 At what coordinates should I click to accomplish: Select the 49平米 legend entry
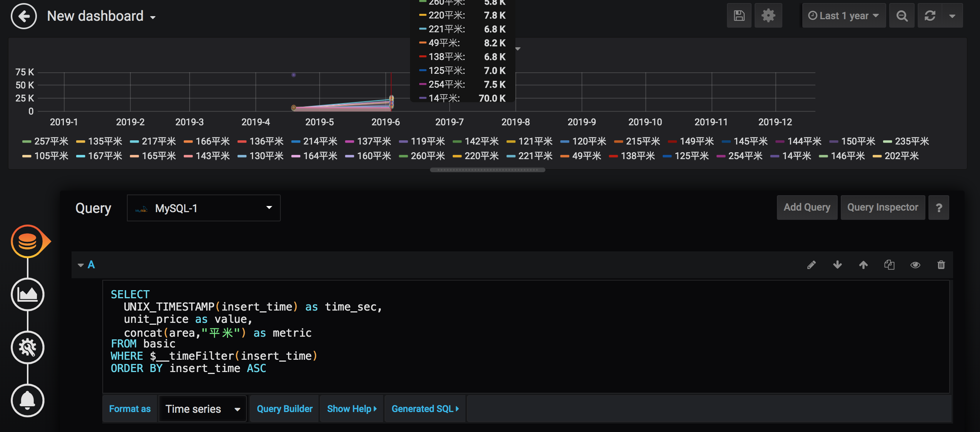pos(587,156)
